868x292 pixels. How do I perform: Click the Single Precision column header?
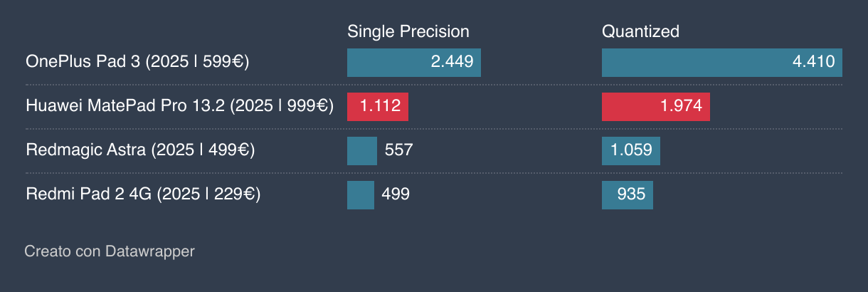pyautogui.click(x=408, y=31)
